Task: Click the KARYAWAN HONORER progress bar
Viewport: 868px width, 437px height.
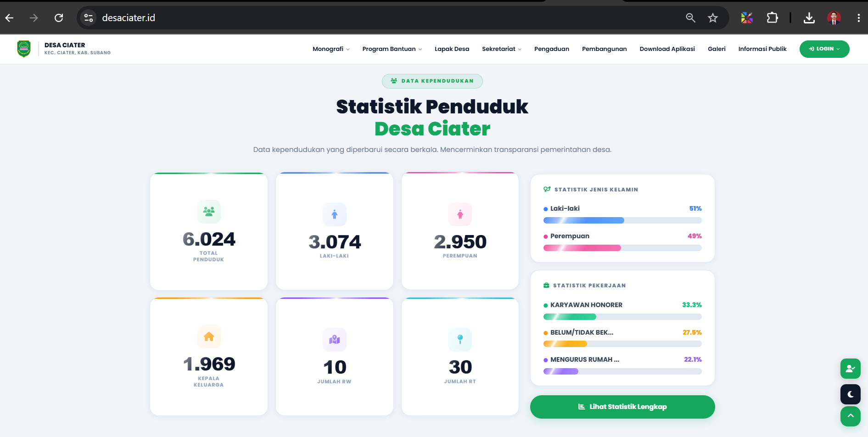Action: 622,317
